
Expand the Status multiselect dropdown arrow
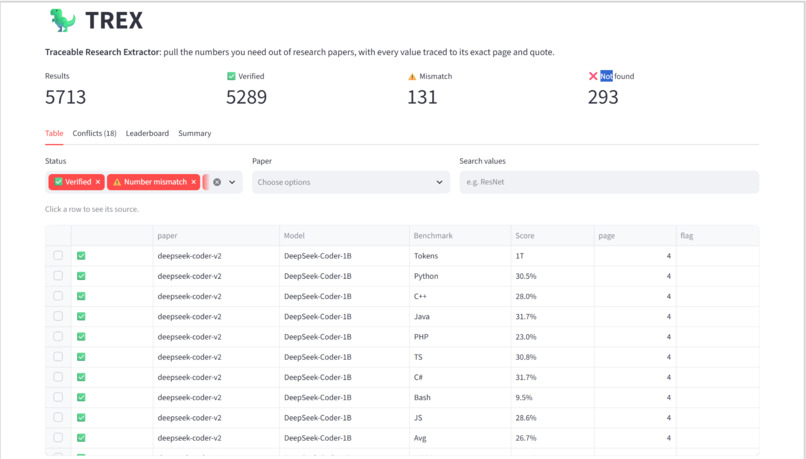[x=232, y=182]
